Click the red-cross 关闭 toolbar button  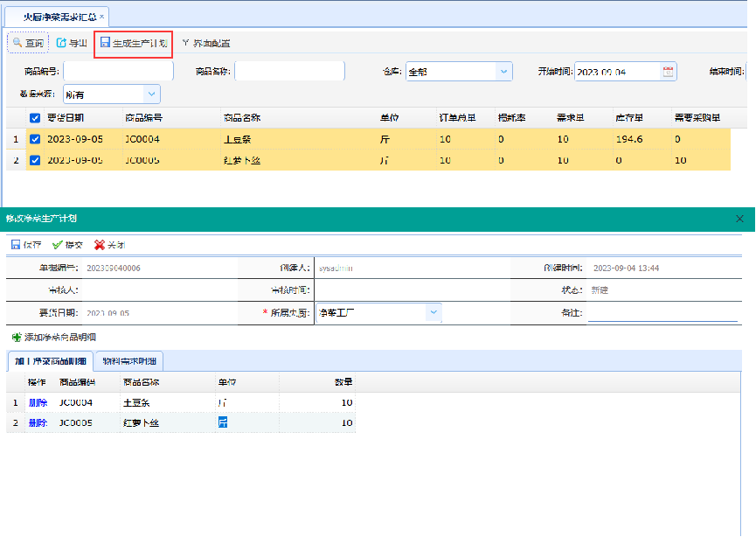109,245
